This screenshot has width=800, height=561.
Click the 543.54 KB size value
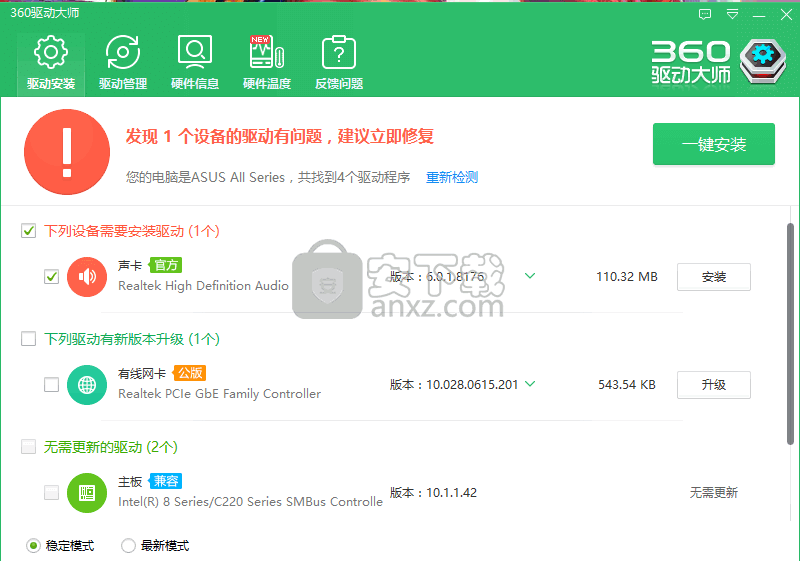point(627,385)
